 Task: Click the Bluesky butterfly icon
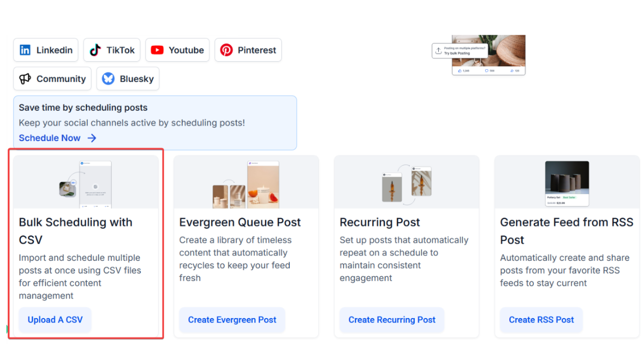coord(108,79)
